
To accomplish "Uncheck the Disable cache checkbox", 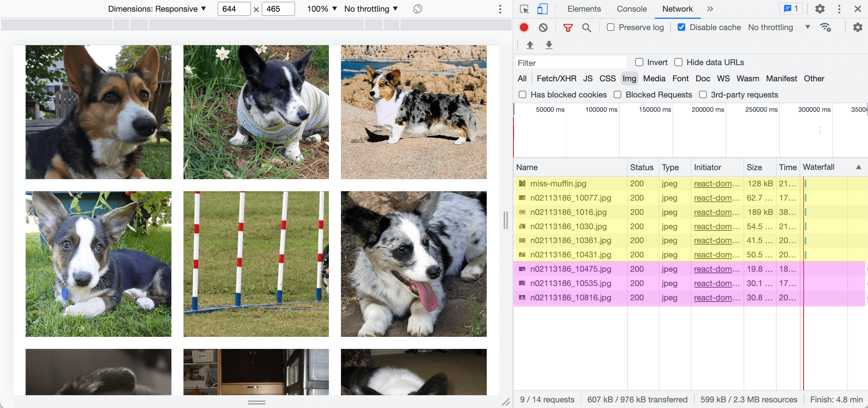I will (x=682, y=27).
